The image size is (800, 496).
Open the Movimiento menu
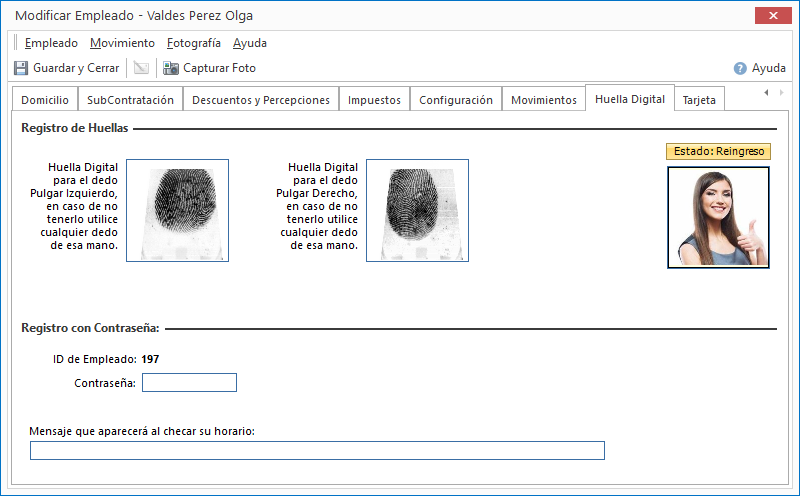pyautogui.click(x=122, y=43)
